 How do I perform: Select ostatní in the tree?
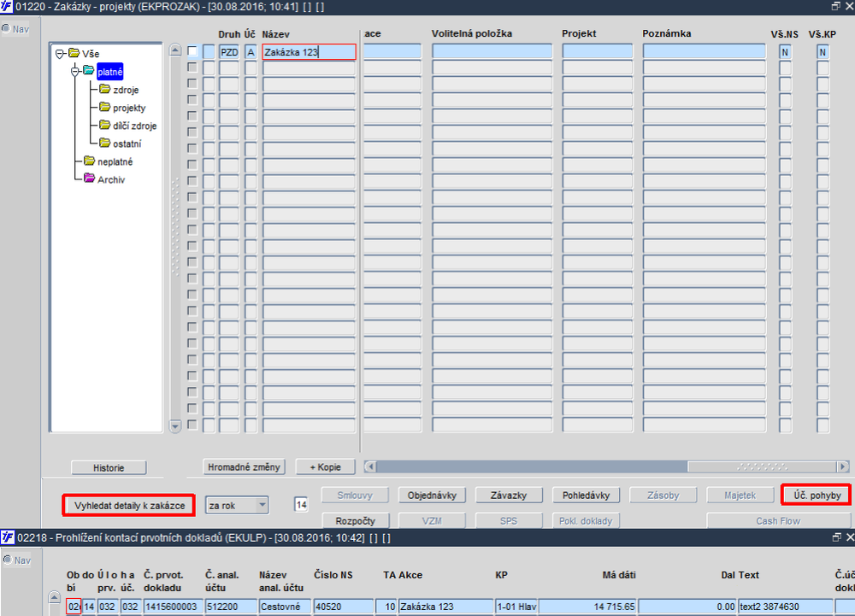pos(127,144)
